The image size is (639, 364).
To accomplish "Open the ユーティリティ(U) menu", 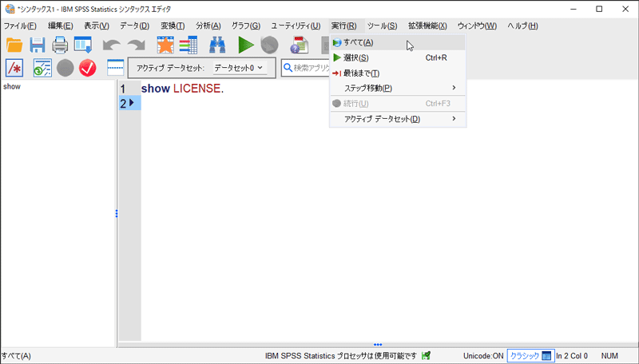I will pyautogui.click(x=296, y=26).
